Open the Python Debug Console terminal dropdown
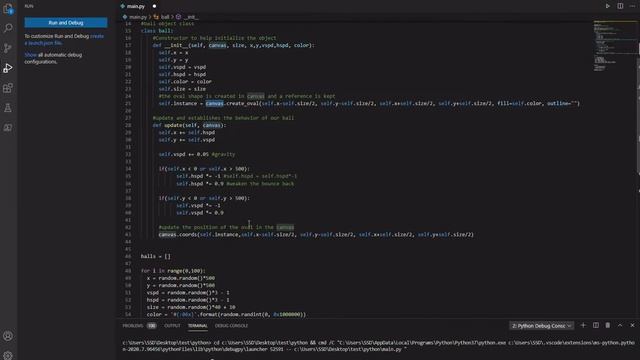The height and width of the screenshot is (360, 640). click(x=541, y=326)
